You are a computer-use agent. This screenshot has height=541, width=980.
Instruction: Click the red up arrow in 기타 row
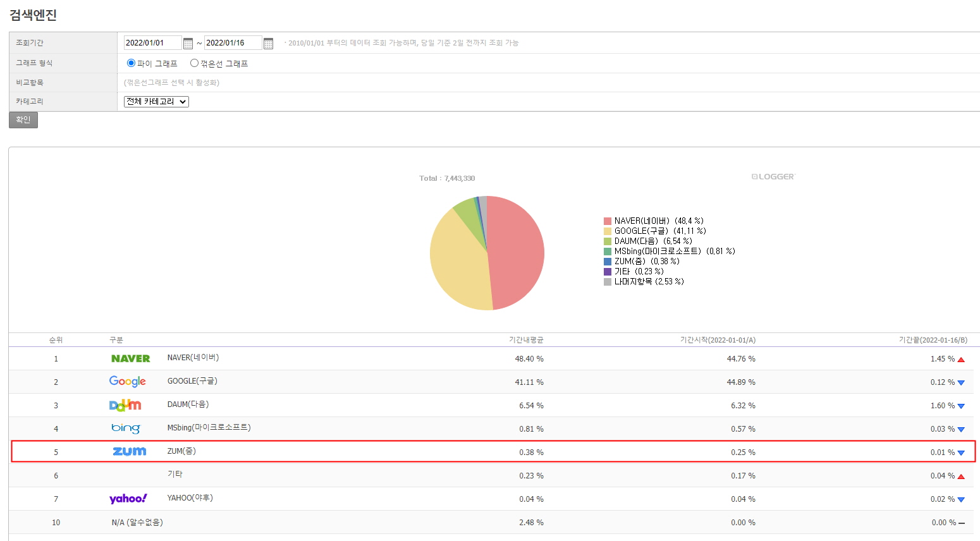[961, 477]
